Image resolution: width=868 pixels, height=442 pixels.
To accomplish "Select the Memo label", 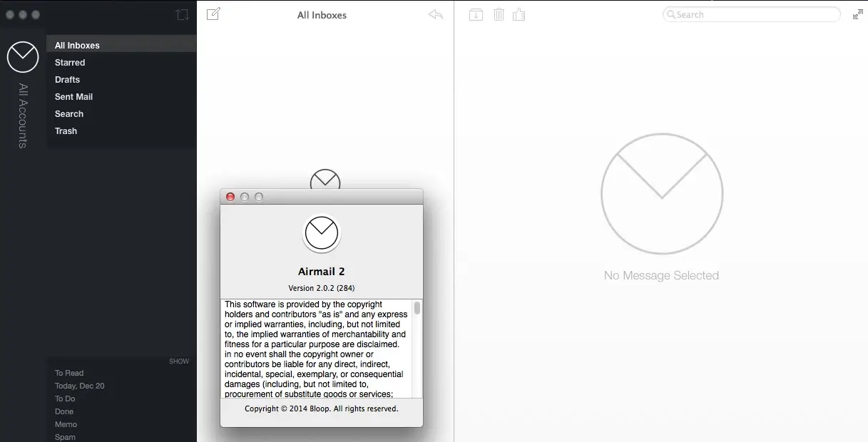I will pos(66,424).
